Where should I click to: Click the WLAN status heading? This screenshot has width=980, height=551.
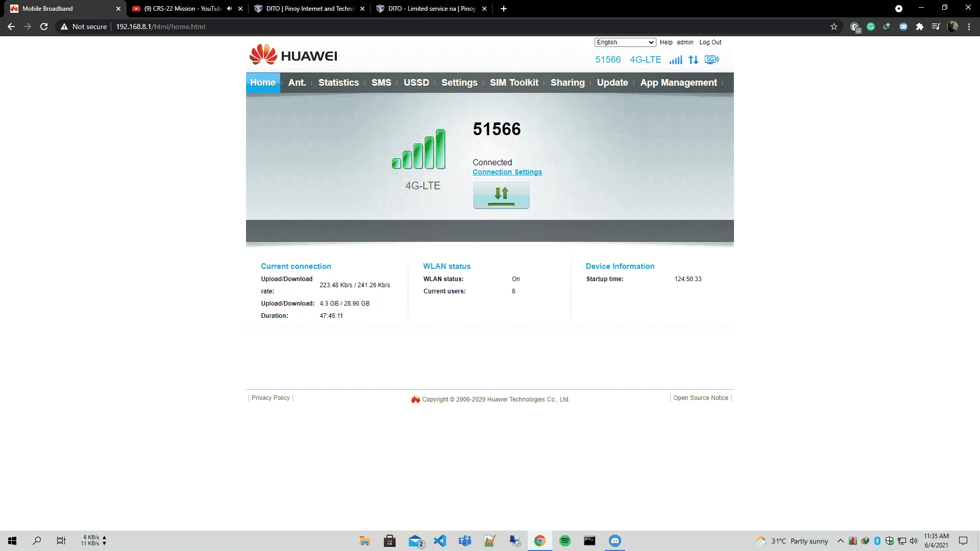[x=447, y=266]
